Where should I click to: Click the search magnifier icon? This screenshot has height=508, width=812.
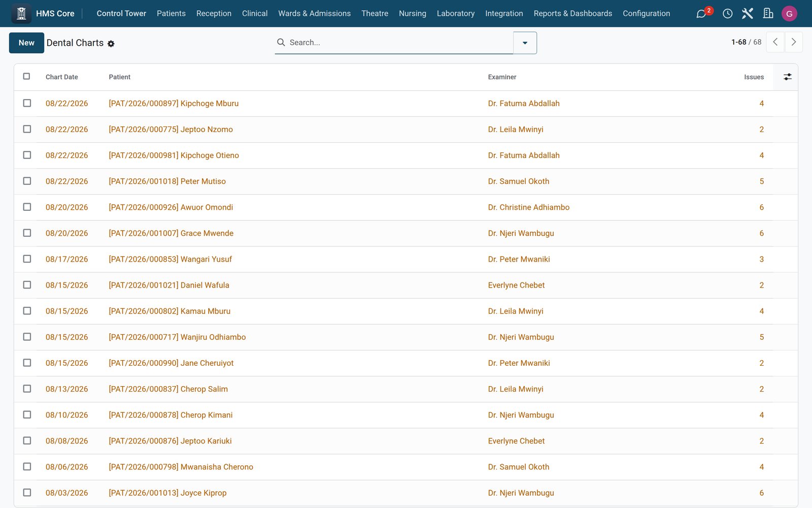tap(281, 43)
